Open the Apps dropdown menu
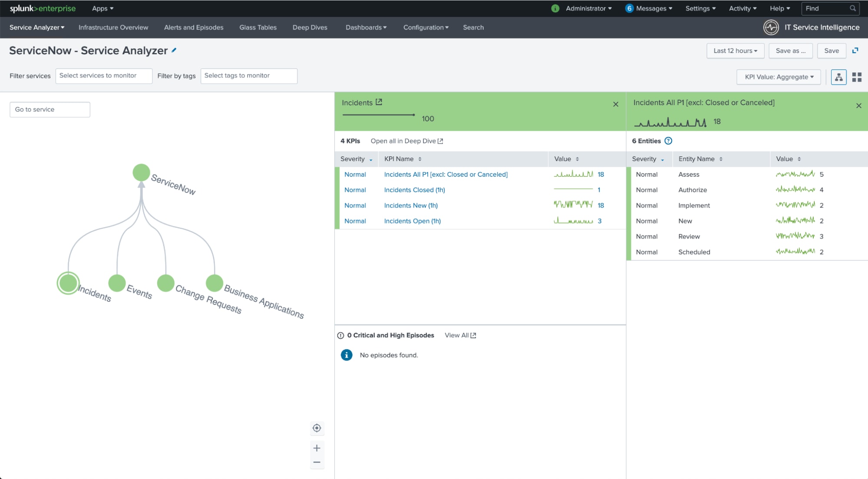The width and height of the screenshot is (868, 479). coord(102,8)
